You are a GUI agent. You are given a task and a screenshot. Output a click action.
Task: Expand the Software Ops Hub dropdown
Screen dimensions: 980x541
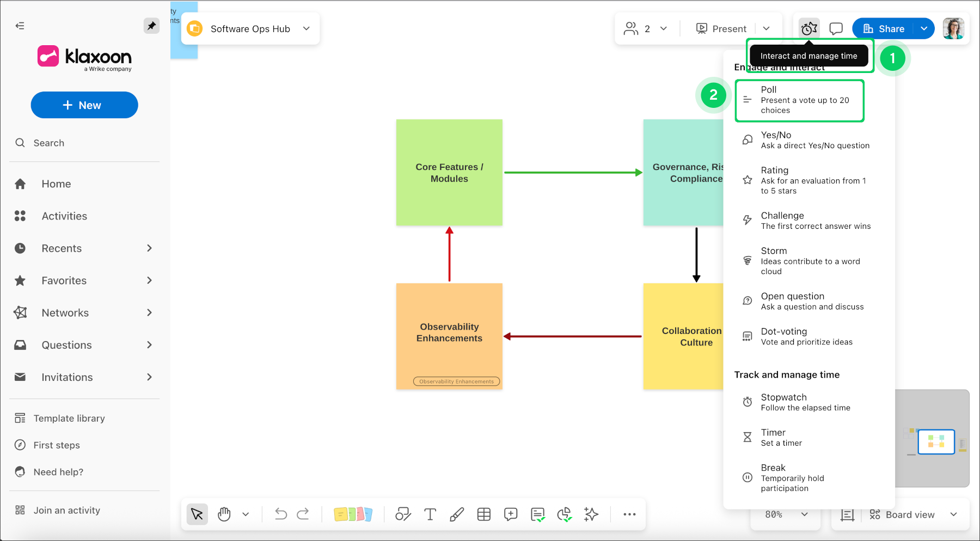click(x=307, y=29)
